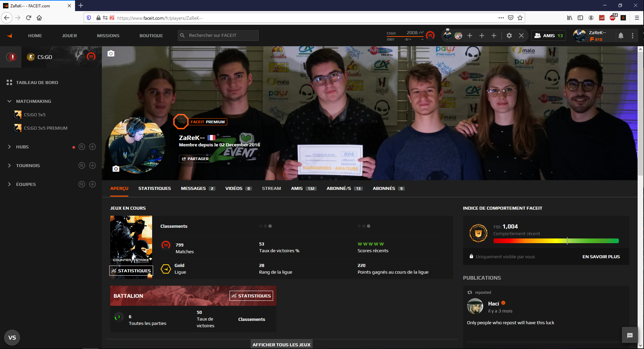The image size is (644, 349).
Task: Select CS:GO 5v5 matchmaking
Action: tap(35, 115)
